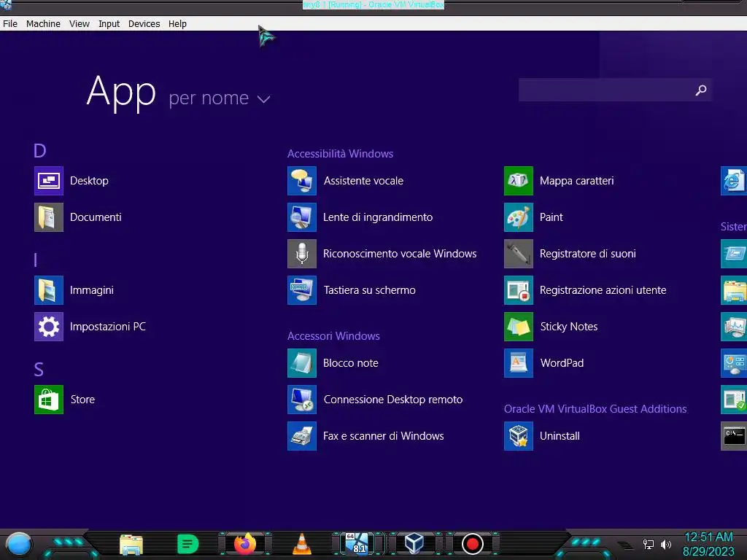This screenshot has width=747, height=560.
Task: Open Mappa caratteri icon
Action: pyautogui.click(x=519, y=181)
